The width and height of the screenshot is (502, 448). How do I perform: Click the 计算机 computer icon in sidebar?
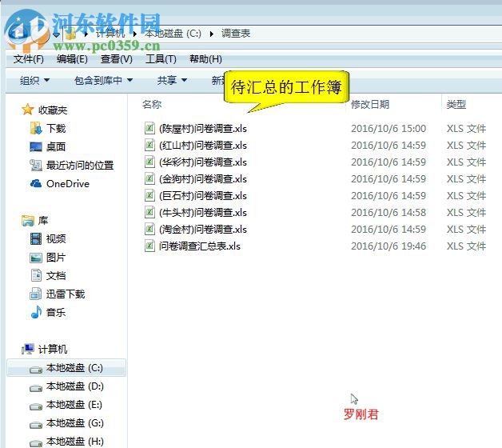28,349
